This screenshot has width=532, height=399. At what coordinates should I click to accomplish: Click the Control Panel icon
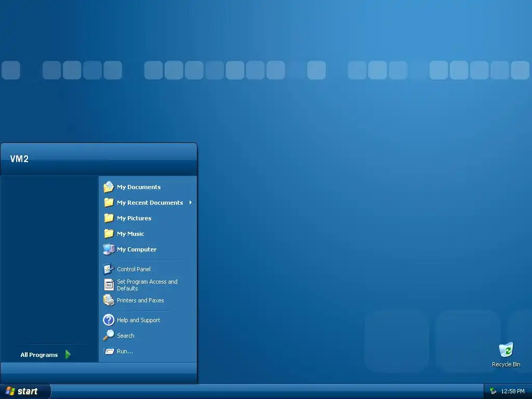coord(109,269)
